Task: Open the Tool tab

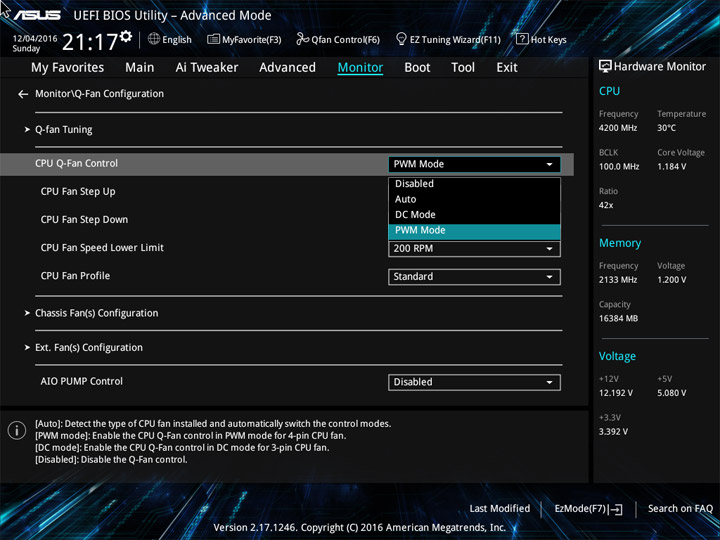Action: [463, 68]
